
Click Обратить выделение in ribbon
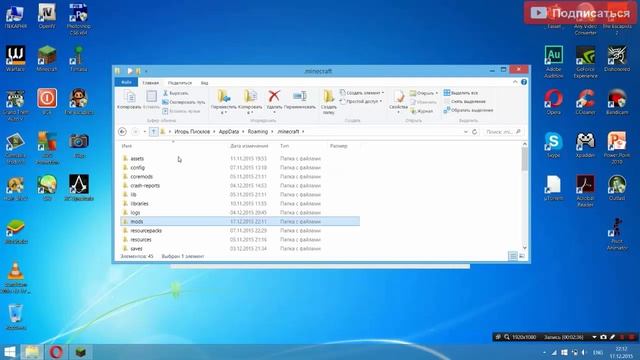[468, 110]
